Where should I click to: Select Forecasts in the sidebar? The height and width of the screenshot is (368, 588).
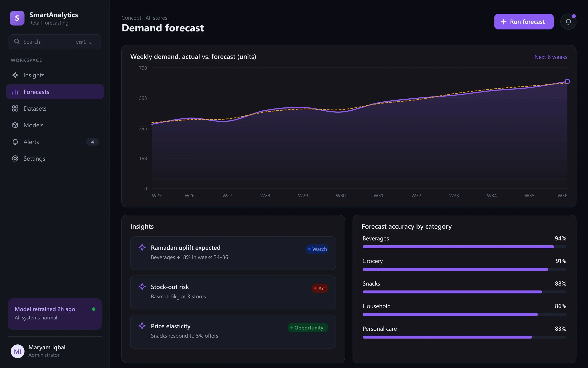55,92
